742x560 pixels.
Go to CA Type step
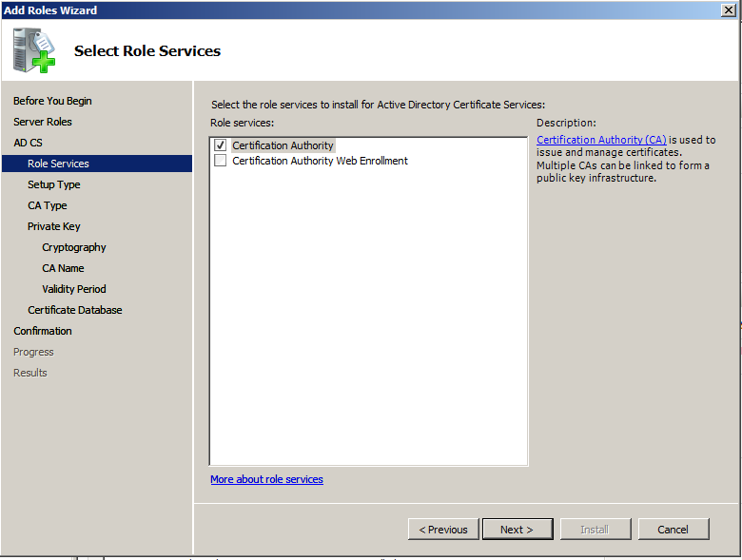tap(48, 205)
